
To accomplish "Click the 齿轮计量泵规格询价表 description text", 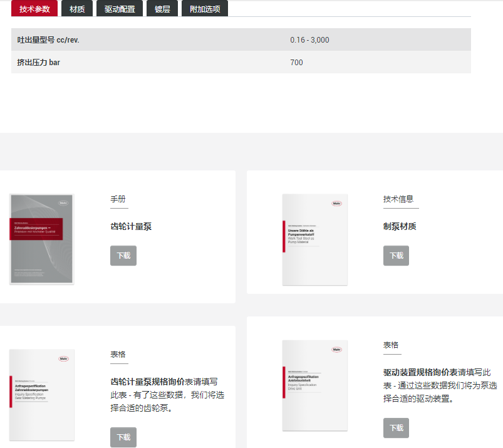I will click(167, 395).
